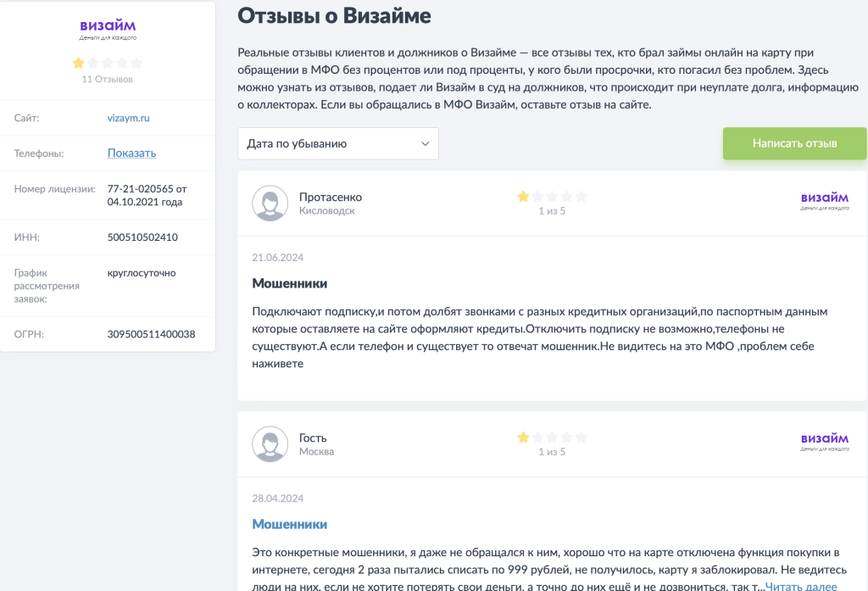Viewport: 868px width, 591px height.
Task: Click the author name Протасенко
Action: pyautogui.click(x=330, y=197)
